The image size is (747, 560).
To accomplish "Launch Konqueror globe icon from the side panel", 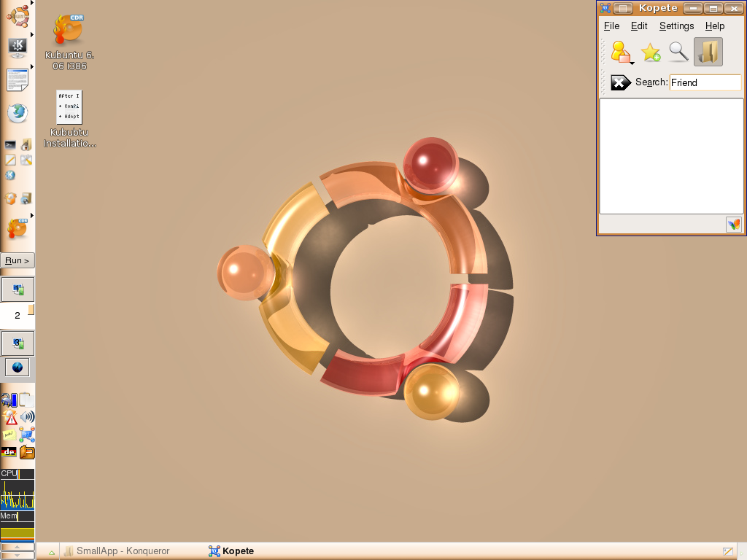I will [x=17, y=113].
